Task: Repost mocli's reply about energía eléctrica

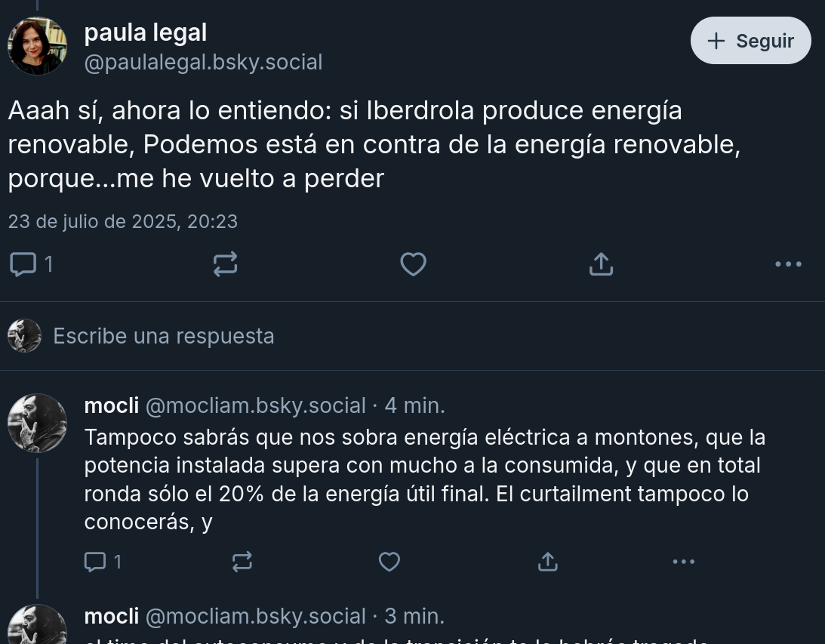Action: tap(242, 562)
